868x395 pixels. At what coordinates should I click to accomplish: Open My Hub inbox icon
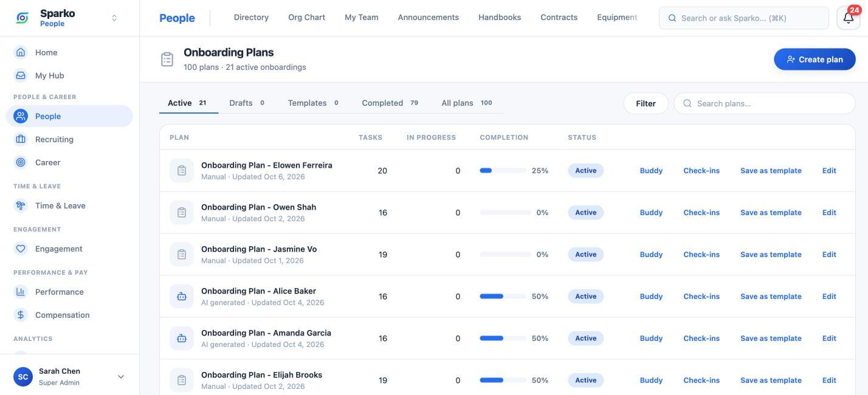coord(21,75)
